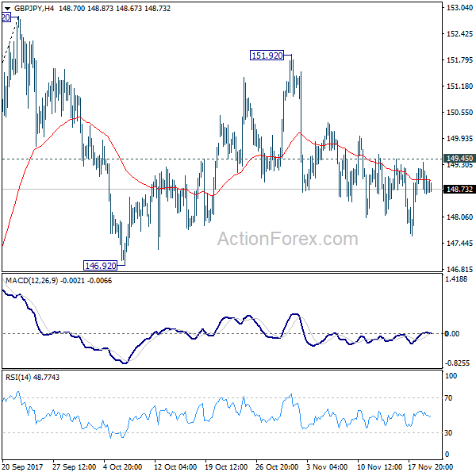Click the 153.040 price axis value

459,8
